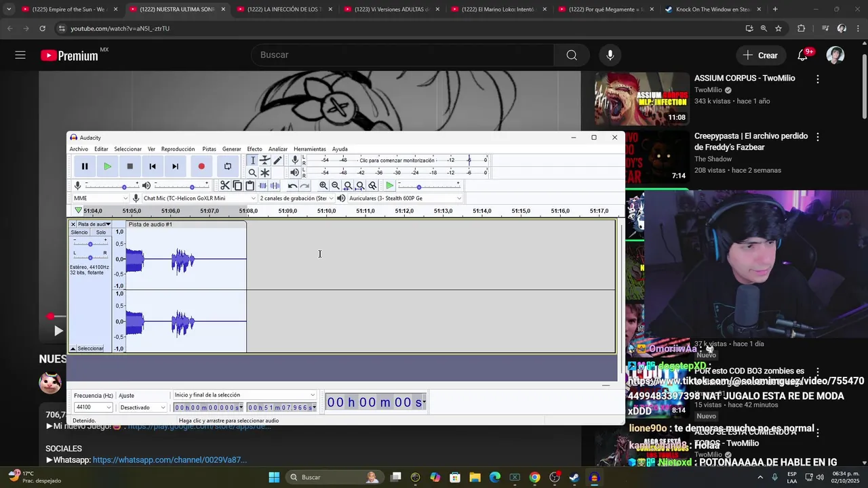This screenshot has width=868, height=488.
Task: Close the audio track with X
Action: (x=73, y=224)
